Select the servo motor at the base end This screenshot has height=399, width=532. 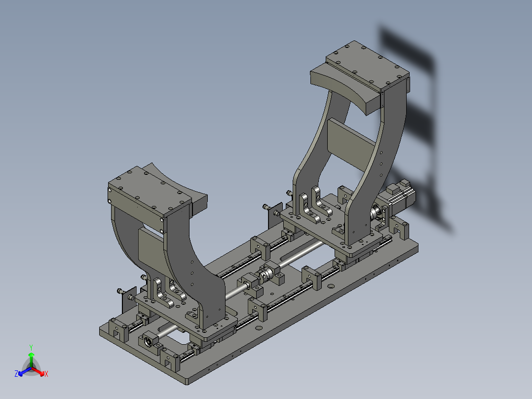[x=400, y=198]
